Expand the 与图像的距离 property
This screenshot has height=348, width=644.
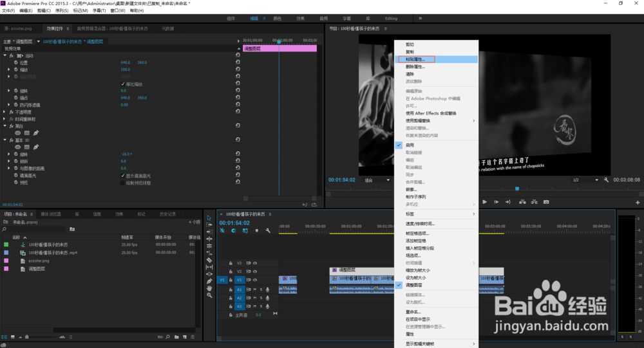point(8,169)
